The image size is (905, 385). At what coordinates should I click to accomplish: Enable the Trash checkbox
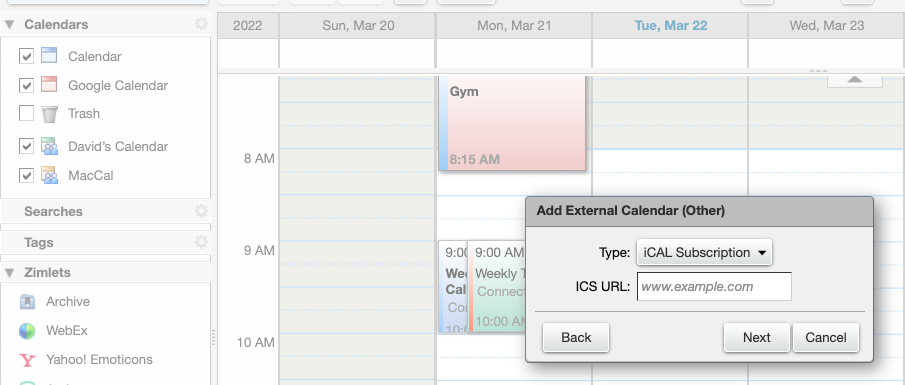[26, 113]
